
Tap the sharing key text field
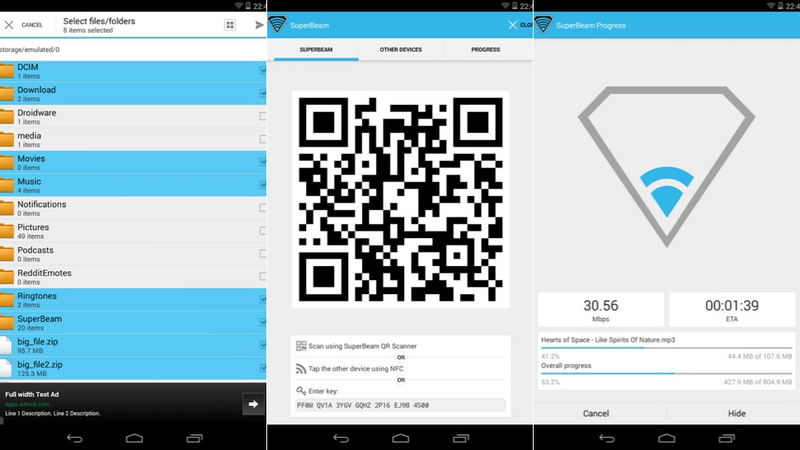coord(401,405)
